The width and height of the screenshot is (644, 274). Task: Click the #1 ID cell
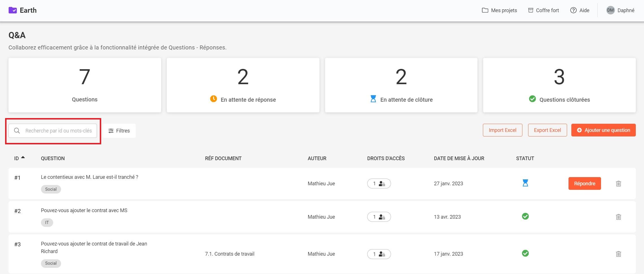tap(17, 178)
